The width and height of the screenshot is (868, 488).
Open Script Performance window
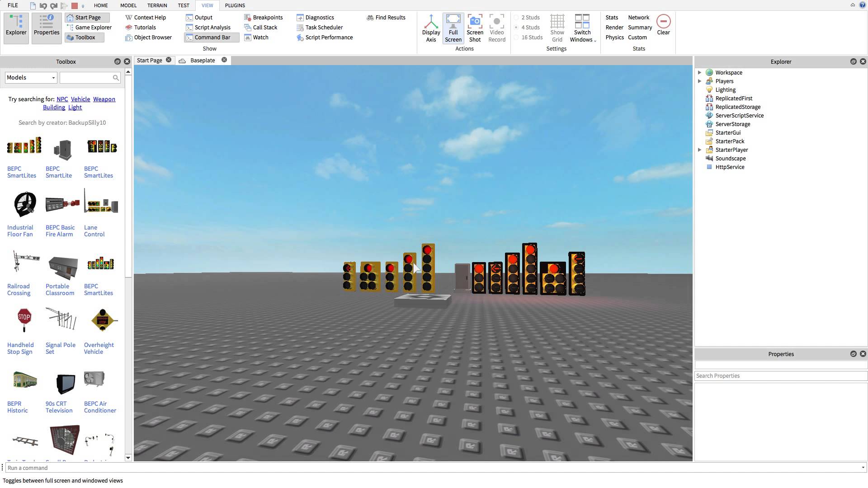click(x=325, y=38)
